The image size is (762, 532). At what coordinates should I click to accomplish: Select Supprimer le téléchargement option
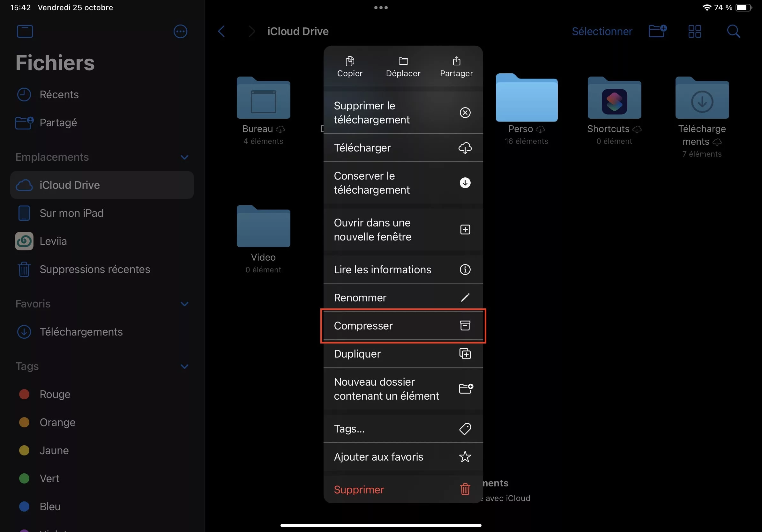(x=402, y=112)
